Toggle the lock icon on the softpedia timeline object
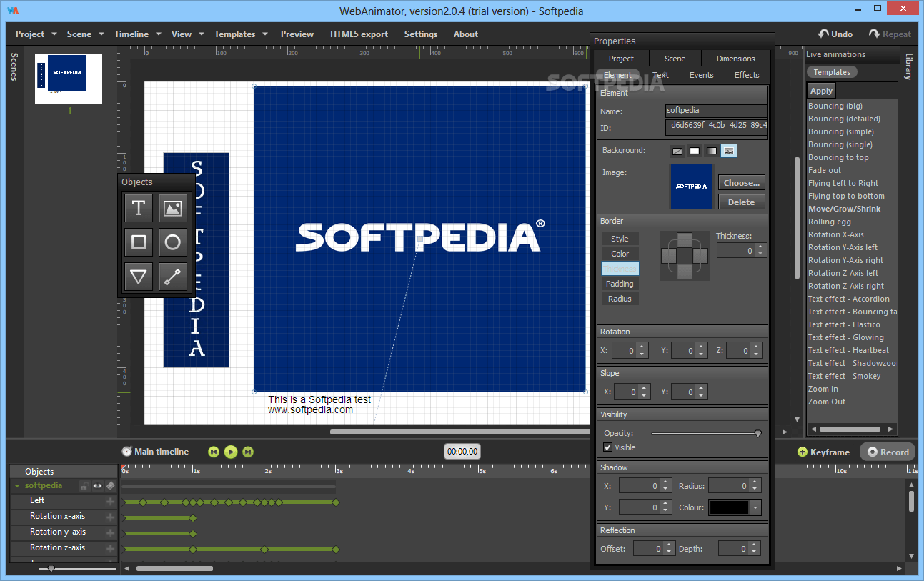 tap(84, 485)
